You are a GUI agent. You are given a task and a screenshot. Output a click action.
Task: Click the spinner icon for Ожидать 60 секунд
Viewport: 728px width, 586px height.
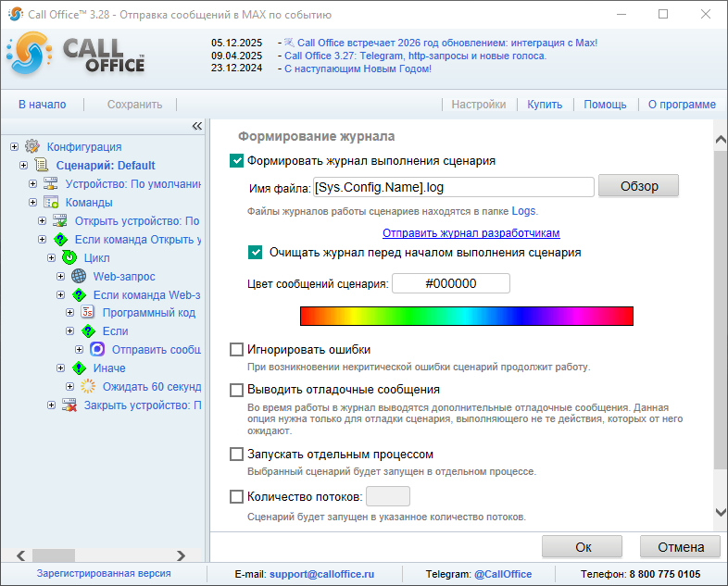tap(87, 387)
